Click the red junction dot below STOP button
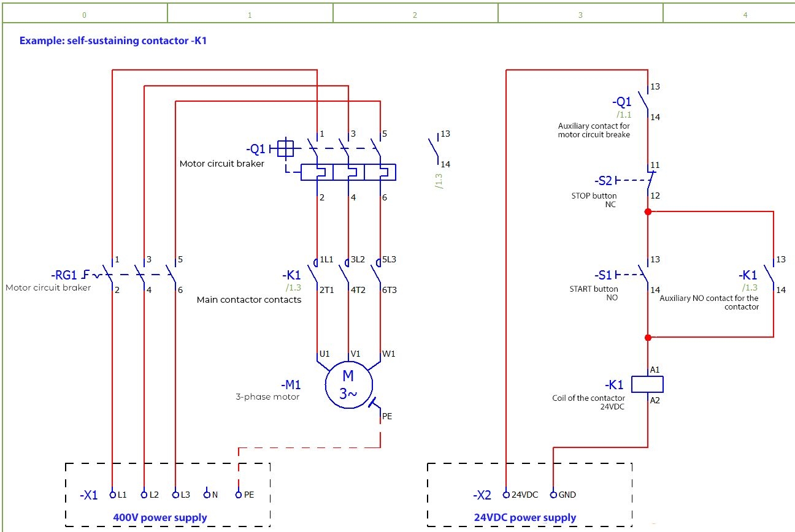The height and width of the screenshot is (532, 795). click(x=648, y=211)
